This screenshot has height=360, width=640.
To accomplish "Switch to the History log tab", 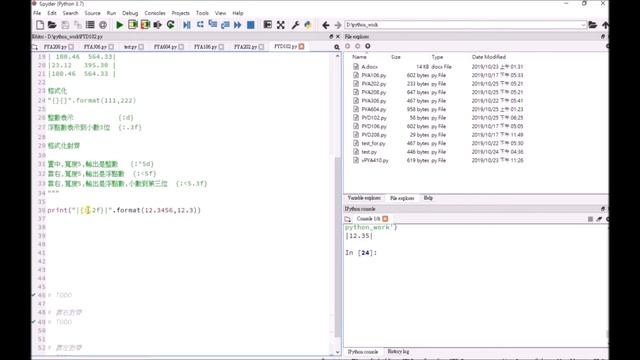I will (398, 351).
